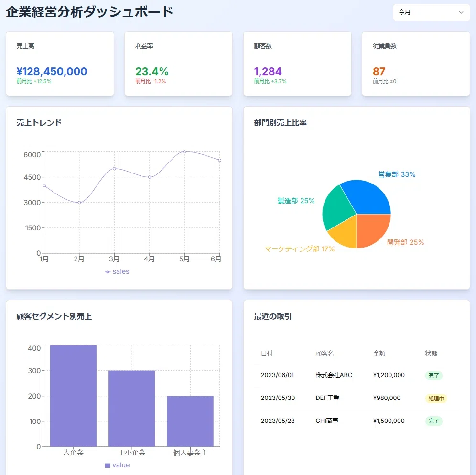Select the GHI商事 customer cell

tap(327, 421)
